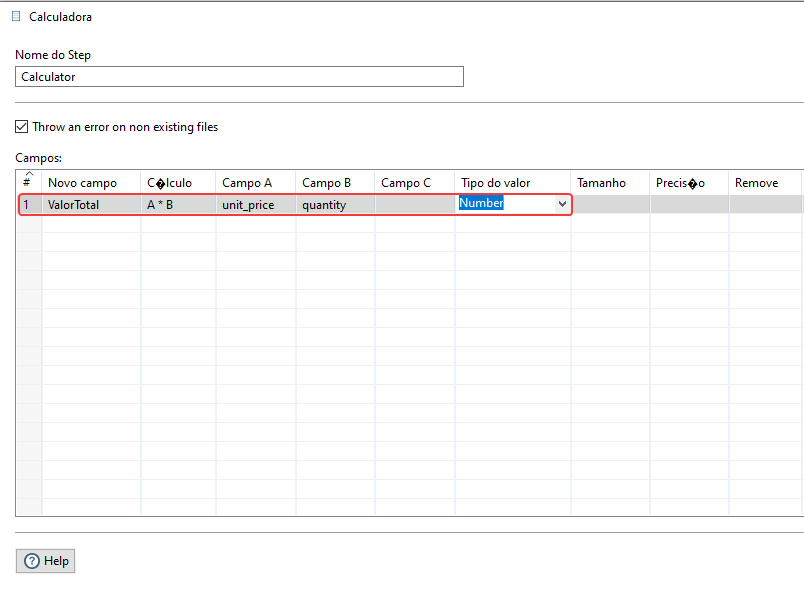Click the Campo B column header
Screen dimensions: 804x589
335,182
